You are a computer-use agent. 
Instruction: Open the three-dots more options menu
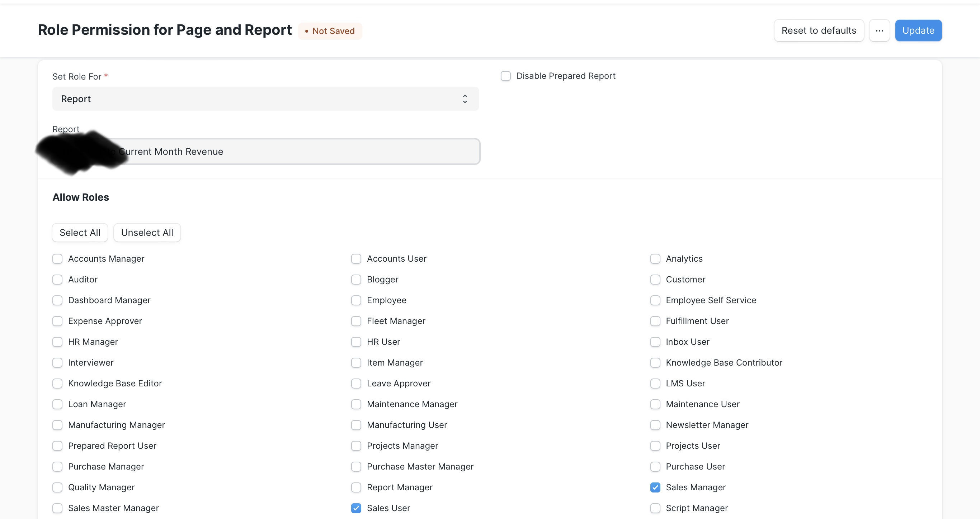(879, 30)
